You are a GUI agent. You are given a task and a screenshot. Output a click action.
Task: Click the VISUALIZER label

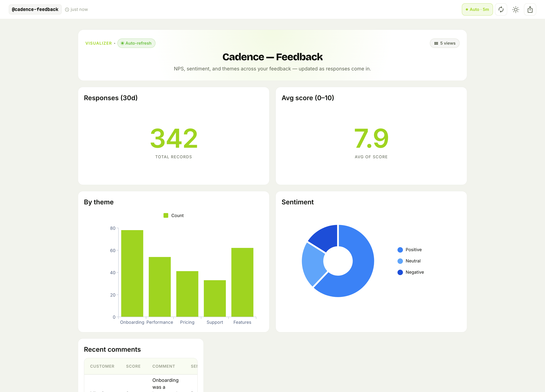(98, 43)
